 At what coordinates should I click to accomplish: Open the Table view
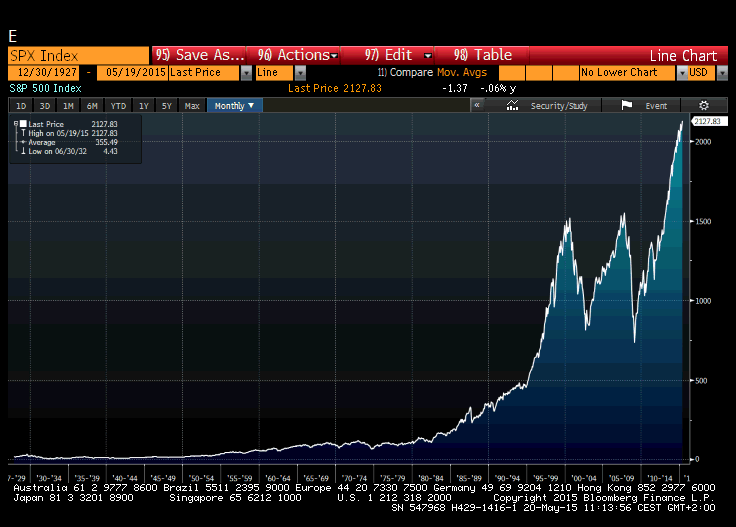click(x=482, y=55)
